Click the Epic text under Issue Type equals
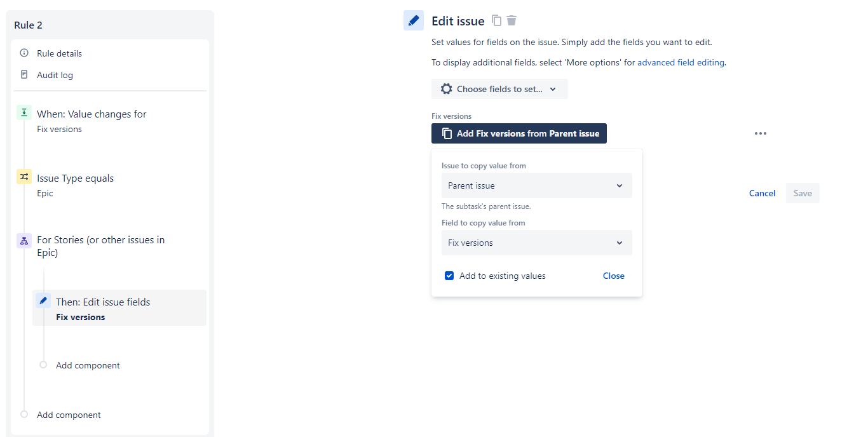 coord(45,193)
